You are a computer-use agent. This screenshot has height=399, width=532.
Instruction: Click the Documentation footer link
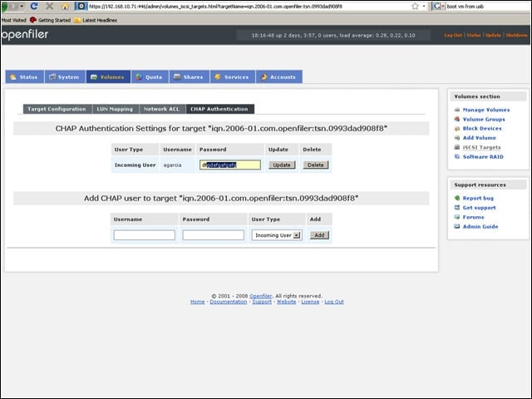pyautogui.click(x=229, y=302)
